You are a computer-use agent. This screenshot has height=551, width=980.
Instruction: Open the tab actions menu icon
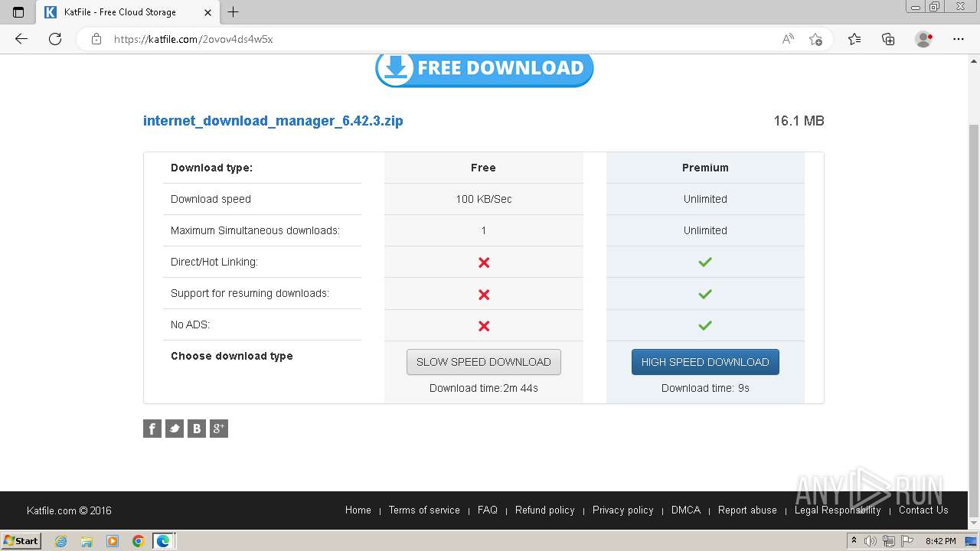click(x=18, y=12)
